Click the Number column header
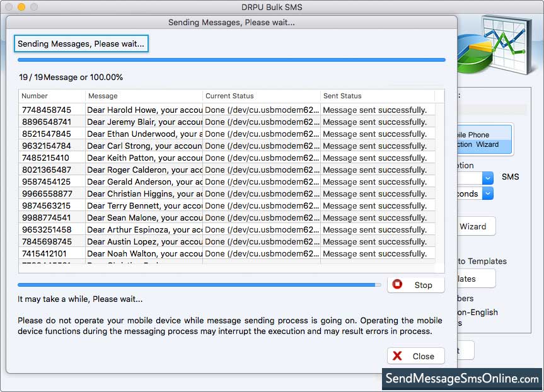The height and width of the screenshot is (392, 544). tap(52, 96)
